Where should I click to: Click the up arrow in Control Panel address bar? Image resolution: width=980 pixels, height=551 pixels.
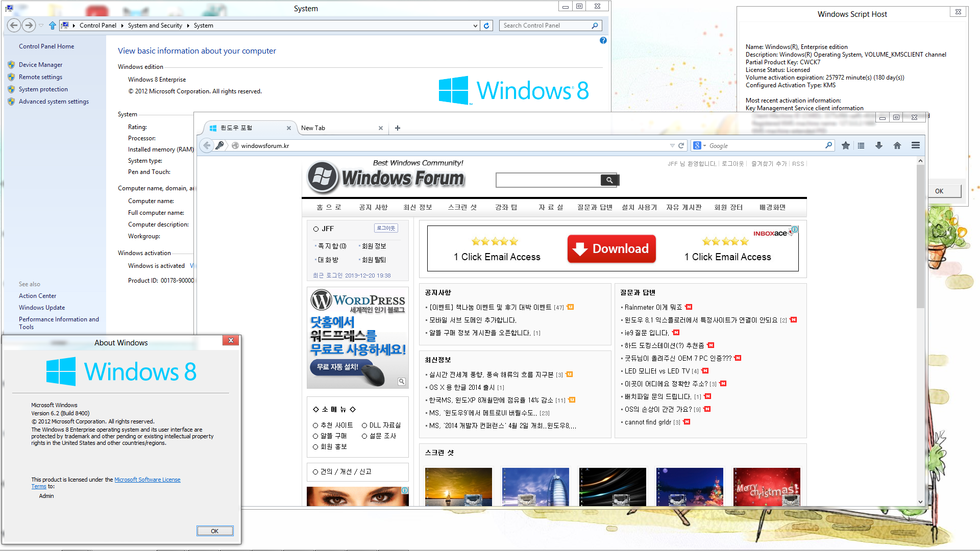click(52, 26)
